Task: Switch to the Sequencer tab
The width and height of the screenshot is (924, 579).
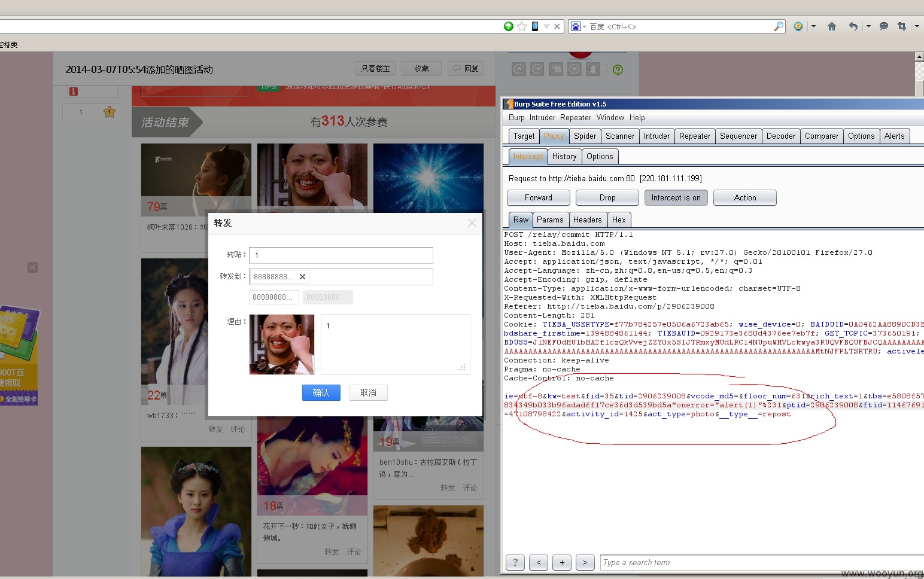Action: [x=738, y=136]
